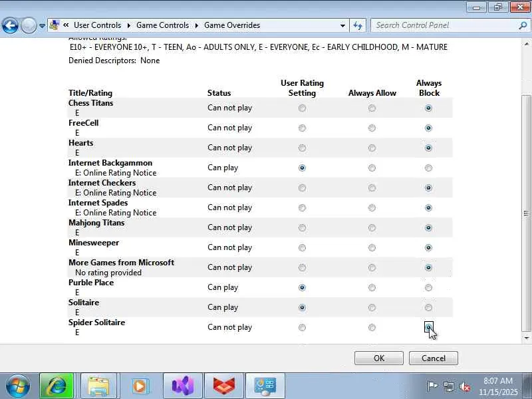The image size is (532, 399).
Task: Open the red fox-logo app on taskbar
Action: pos(224,386)
